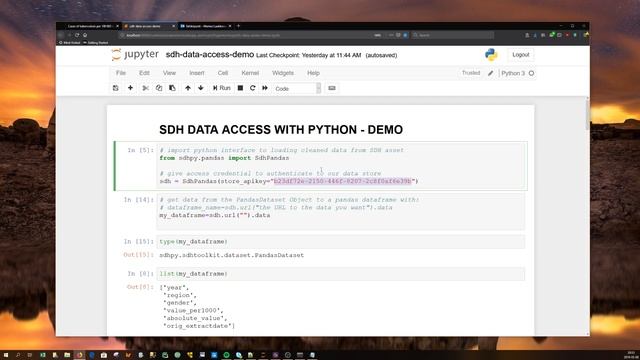Image resolution: width=640 pixels, height=360 pixels.
Task: Click the browser search box
Action: [x=452, y=36]
